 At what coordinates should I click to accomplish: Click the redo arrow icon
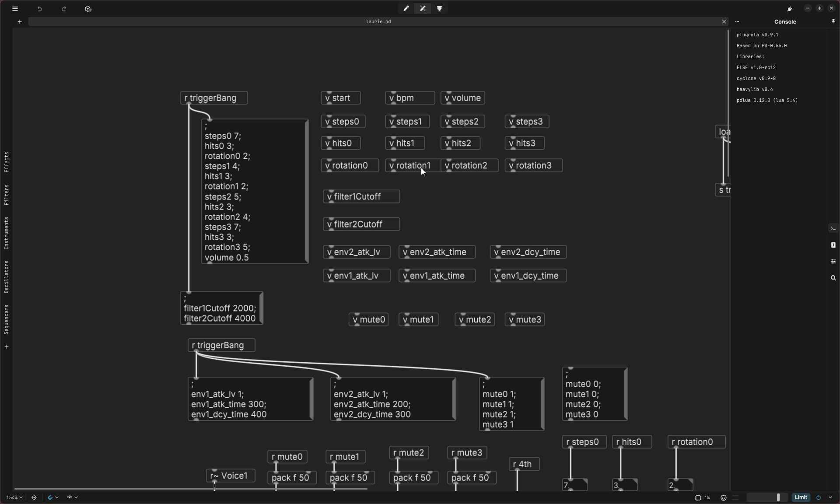(64, 9)
